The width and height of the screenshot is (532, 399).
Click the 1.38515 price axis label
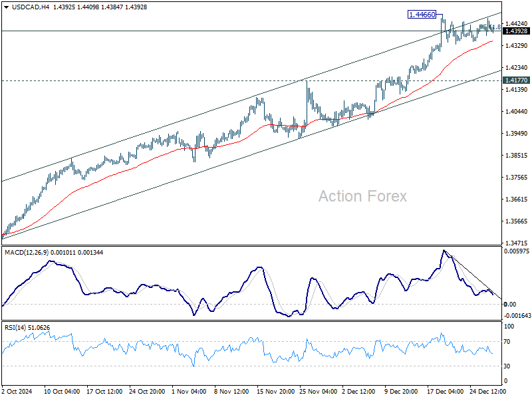tap(517, 156)
